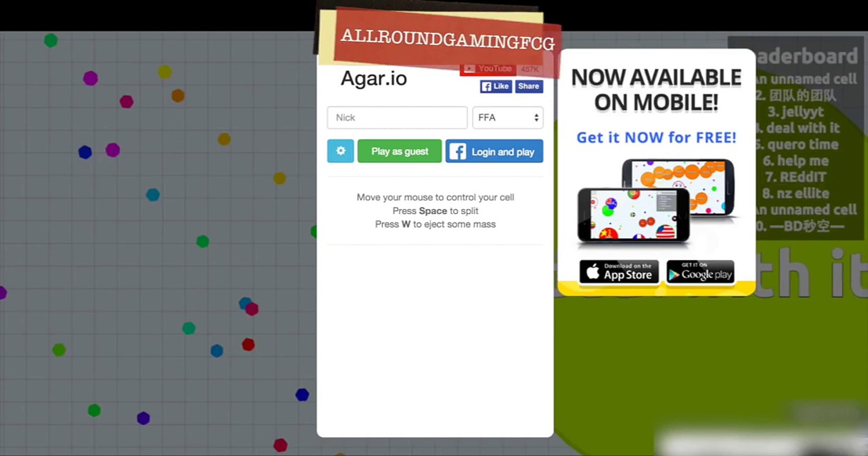
Task: Click the Google Play download icon
Action: [700, 271]
